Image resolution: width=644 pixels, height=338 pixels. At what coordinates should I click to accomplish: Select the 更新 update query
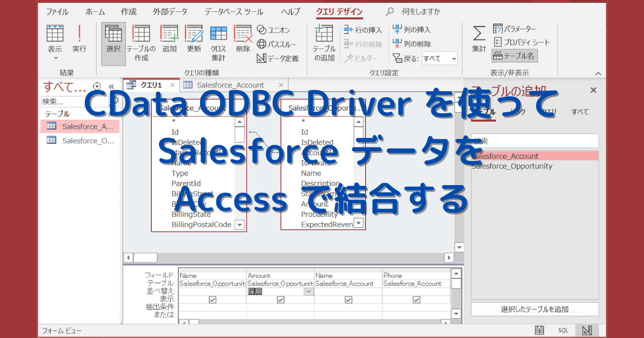tap(194, 40)
